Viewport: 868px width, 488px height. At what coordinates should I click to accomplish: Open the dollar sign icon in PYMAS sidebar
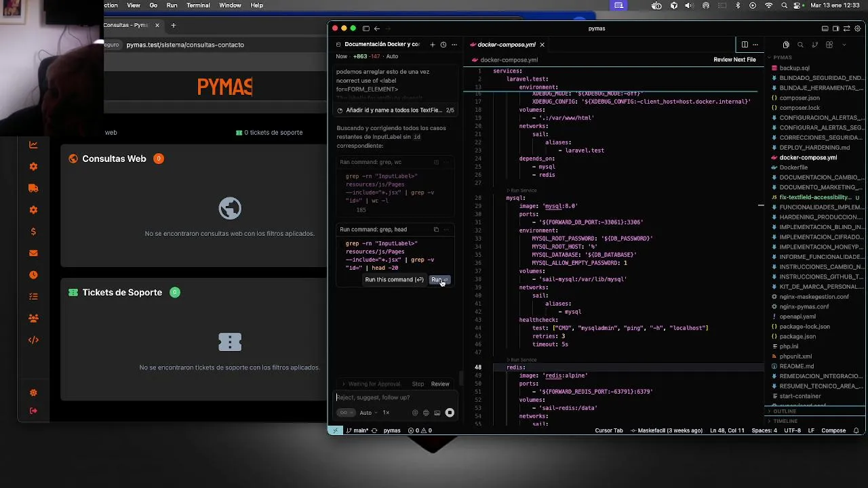click(33, 232)
